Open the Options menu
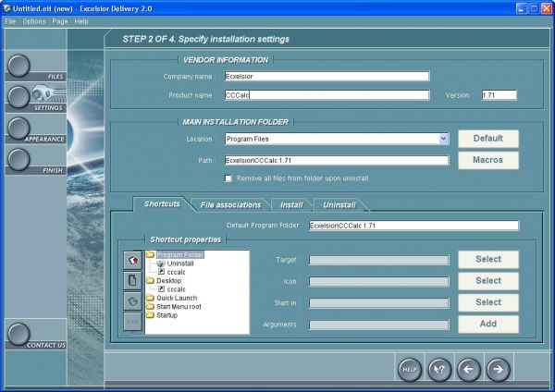Image resolution: width=555 pixels, height=392 pixels. 33,20
